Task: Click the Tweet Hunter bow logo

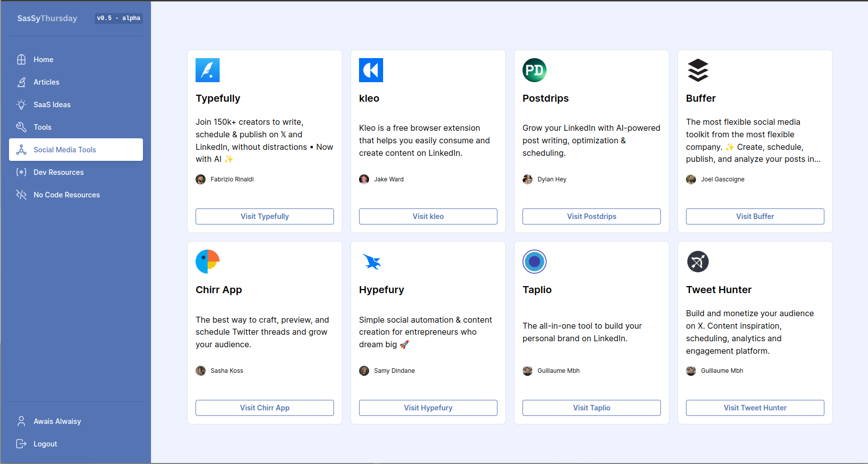Action: click(698, 262)
